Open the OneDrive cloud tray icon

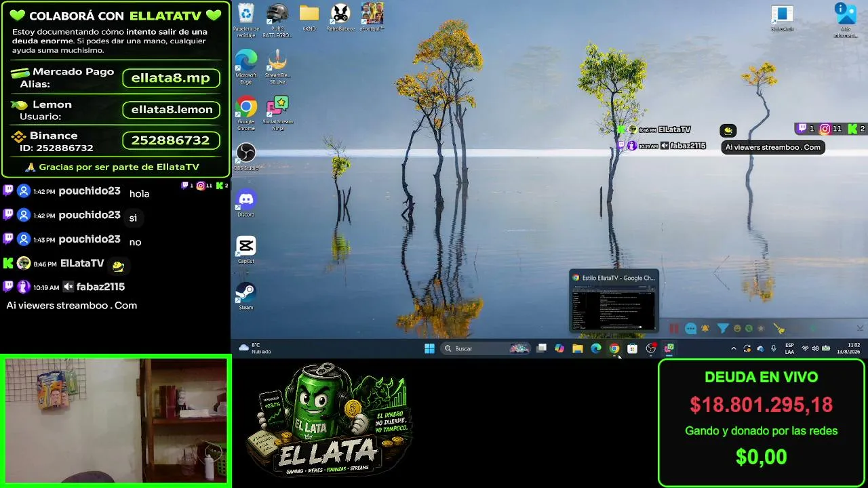760,348
